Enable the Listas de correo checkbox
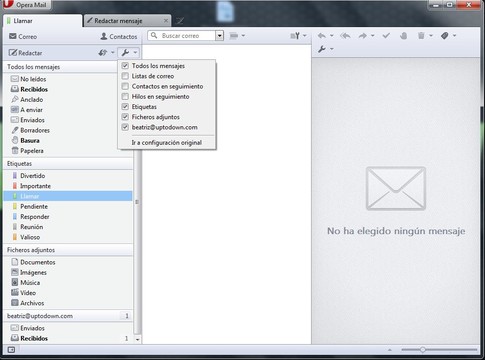The height and width of the screenshot is (360, 485). click(x=125, y=76)
